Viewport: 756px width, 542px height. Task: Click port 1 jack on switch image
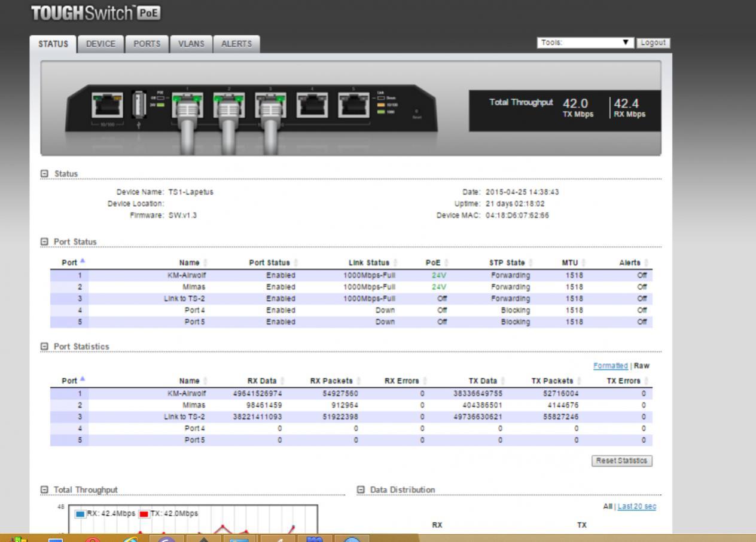pos(187,106)
